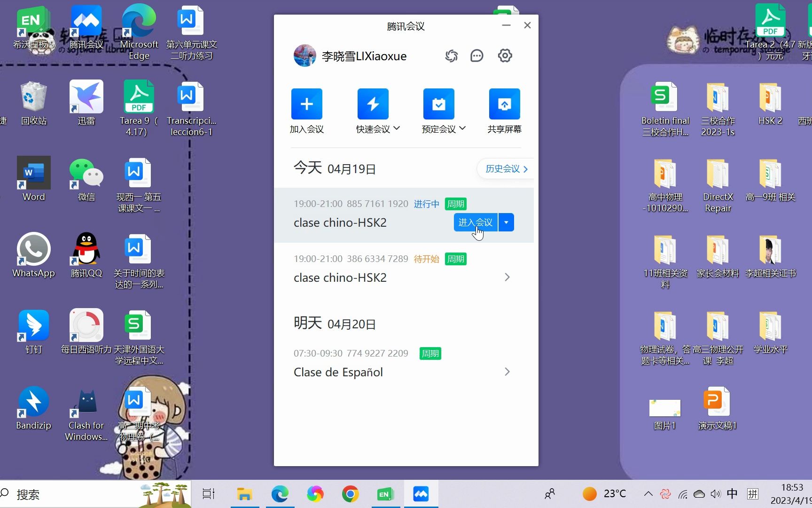This screenshot has height=508, width=812.
Task: Select the Clase de Español meeting title
Action: pos(338,372)
